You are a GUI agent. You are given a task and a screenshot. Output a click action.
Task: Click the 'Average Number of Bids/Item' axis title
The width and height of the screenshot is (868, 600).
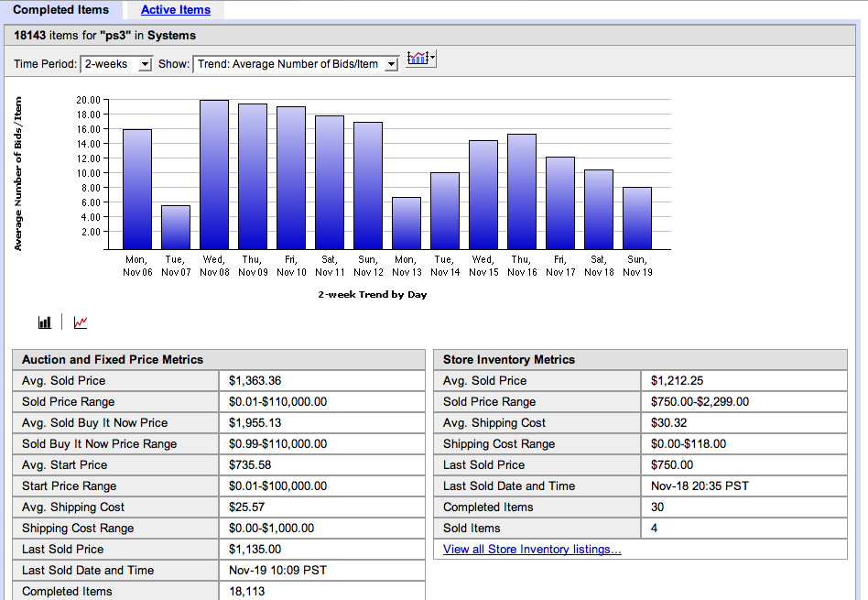[18, 173]
